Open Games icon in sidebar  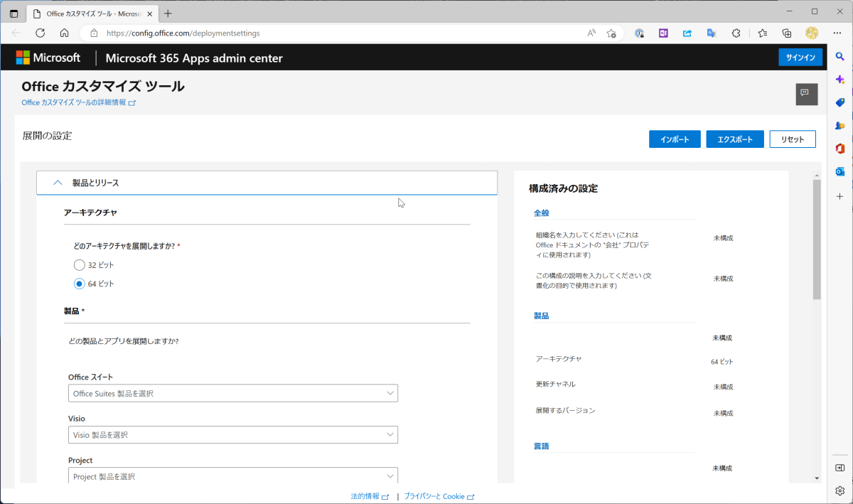click(839, 126)
